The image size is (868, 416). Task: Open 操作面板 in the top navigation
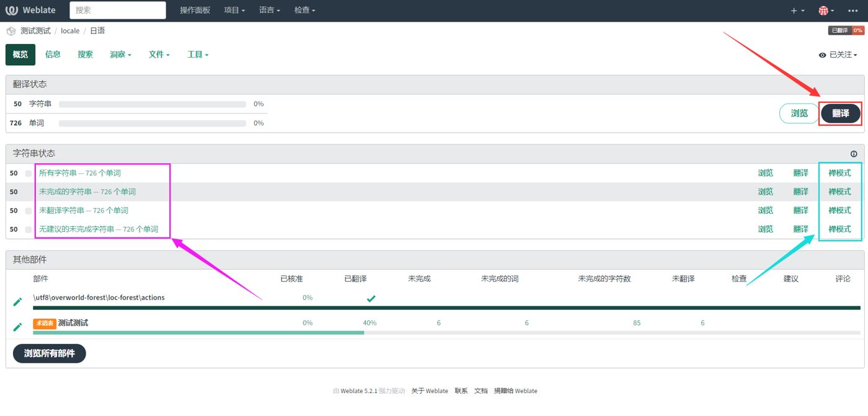coord(195,11)
